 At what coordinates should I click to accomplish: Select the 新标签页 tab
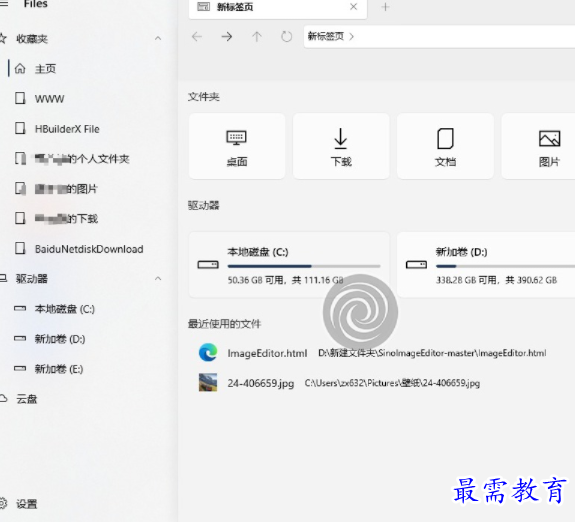coord(278,8)
